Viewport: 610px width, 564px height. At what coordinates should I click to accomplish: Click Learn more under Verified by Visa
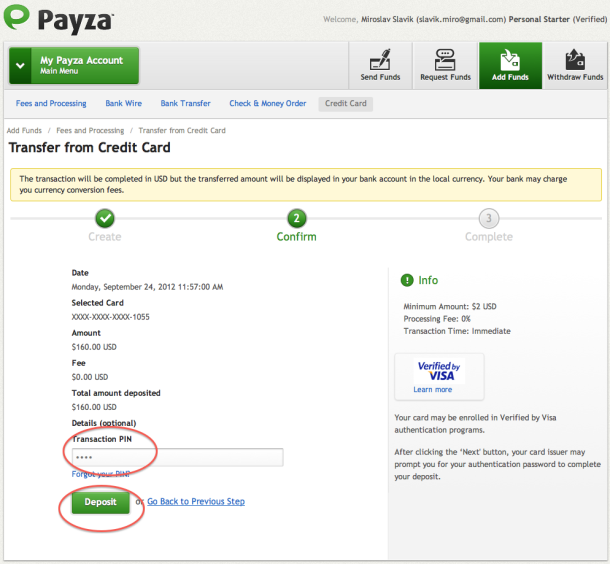click(433, 389)
